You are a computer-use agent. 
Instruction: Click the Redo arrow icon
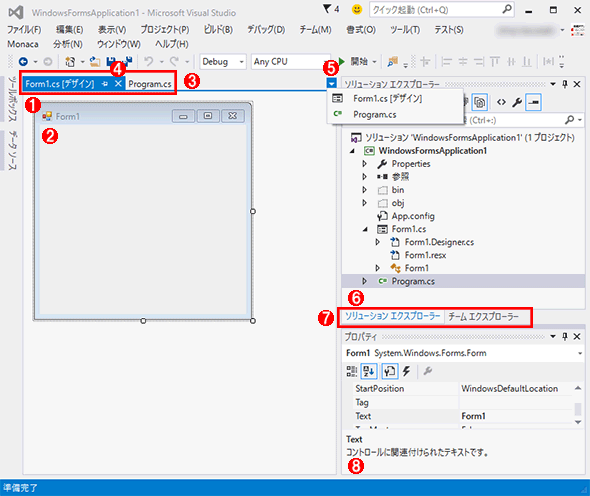(174, 61)
